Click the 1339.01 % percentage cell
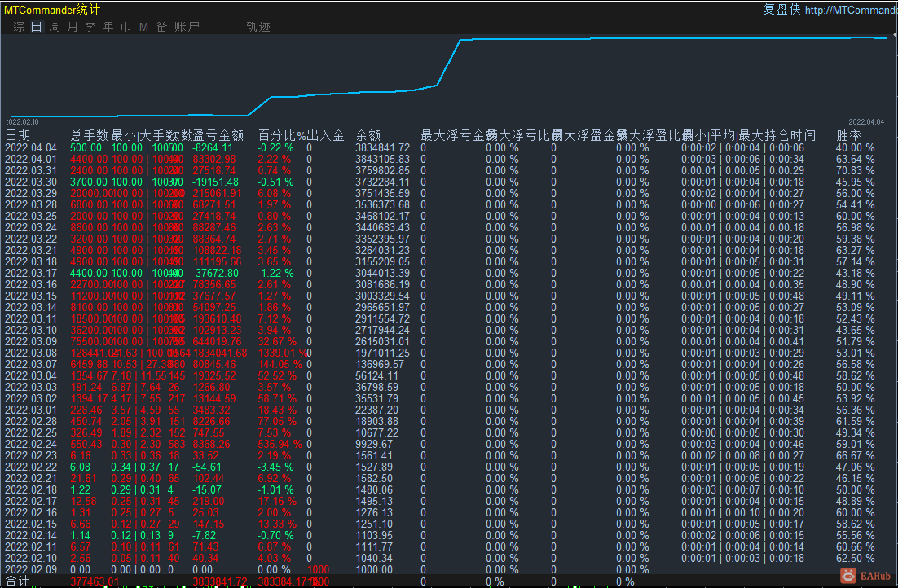The height and width of the screenshot is (588, 898). point(282,353)
